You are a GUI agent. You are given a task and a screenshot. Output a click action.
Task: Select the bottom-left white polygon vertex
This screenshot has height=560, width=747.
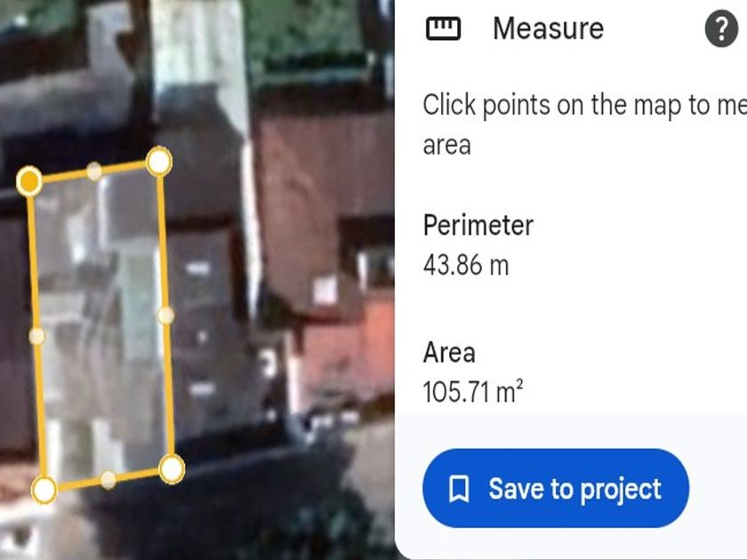pyautogui.click(x=44, y=490)
